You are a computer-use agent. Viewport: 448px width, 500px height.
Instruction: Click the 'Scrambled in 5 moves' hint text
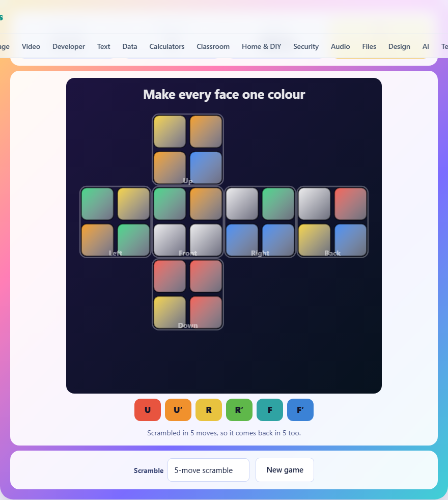point(224,433)
